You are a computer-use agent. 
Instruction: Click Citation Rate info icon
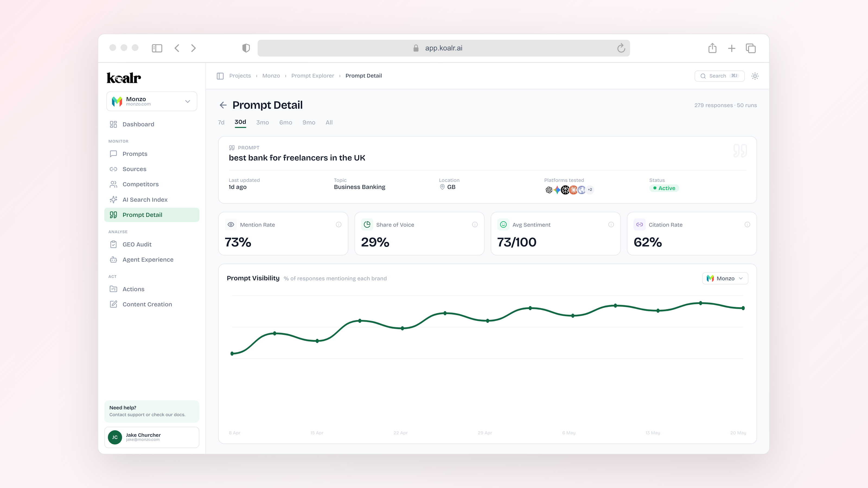(x=747, y=225)
